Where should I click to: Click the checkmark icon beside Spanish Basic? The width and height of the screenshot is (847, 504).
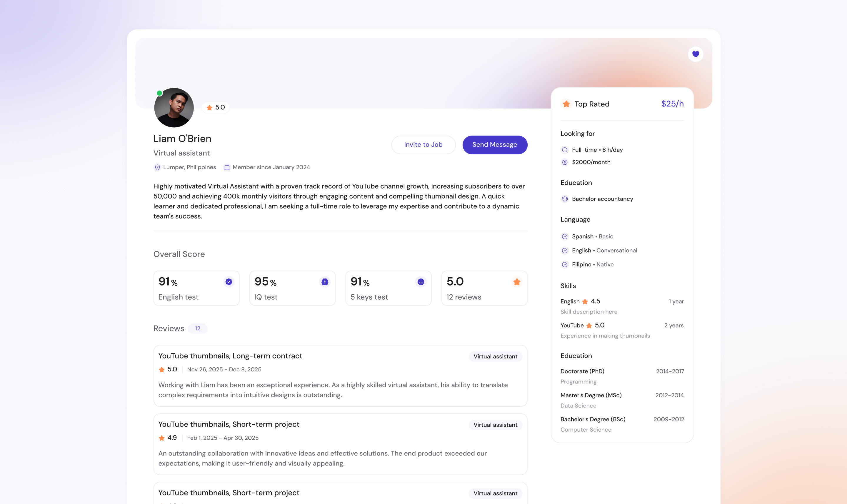564,236
